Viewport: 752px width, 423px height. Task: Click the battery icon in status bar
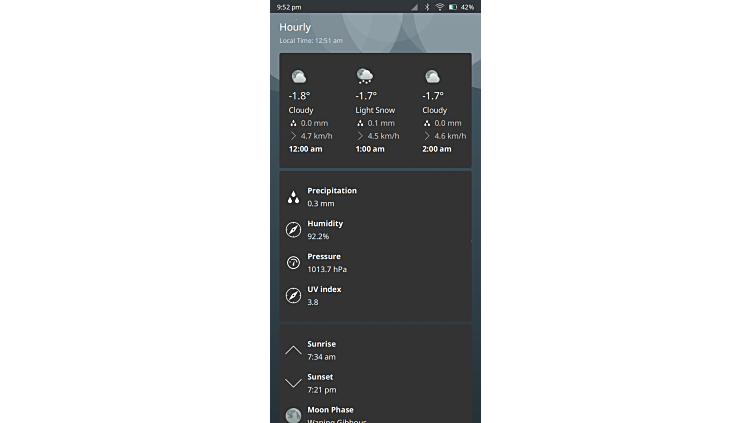453,7
